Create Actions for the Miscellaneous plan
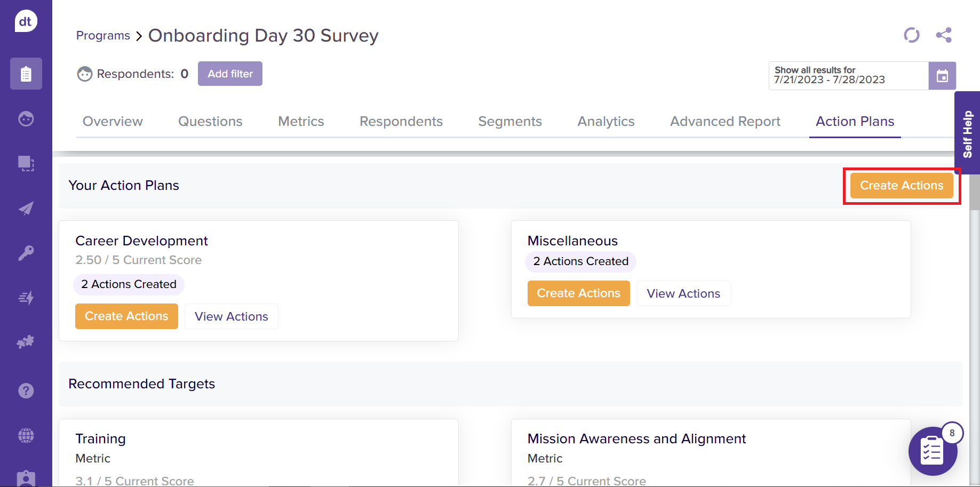980x487 pixels. point(578,293)
